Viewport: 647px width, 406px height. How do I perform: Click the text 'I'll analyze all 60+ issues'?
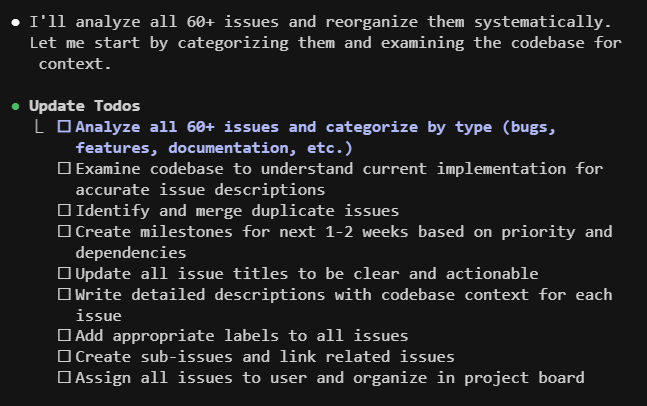tap(154, 22)
